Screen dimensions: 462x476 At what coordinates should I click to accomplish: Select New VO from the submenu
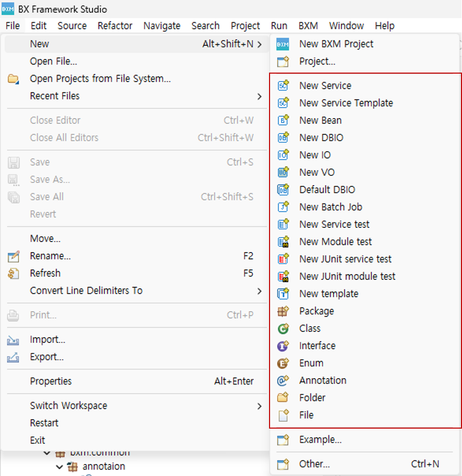(316, 172)
